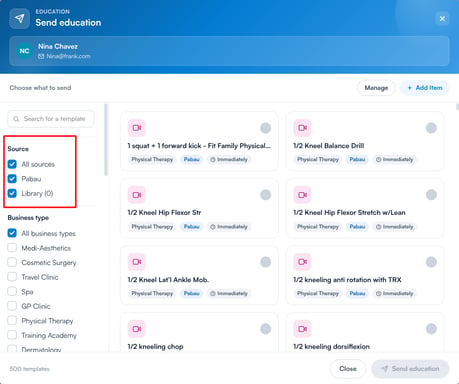The width and height of the screenshot is (459, 384).
Task: Click video icon on 1/2 kneeling anti rotation with TRX
Action: pos(302,262)
